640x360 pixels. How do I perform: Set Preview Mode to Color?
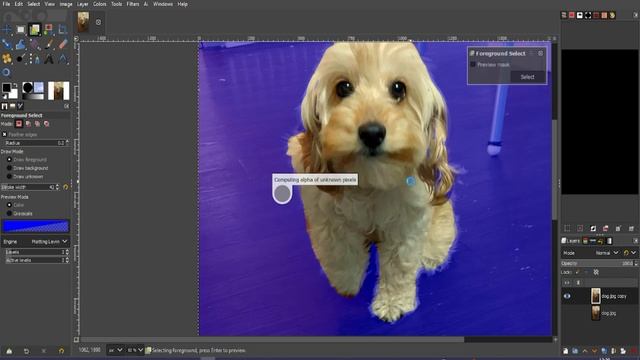pyautogui.click(x=9, y=205)
